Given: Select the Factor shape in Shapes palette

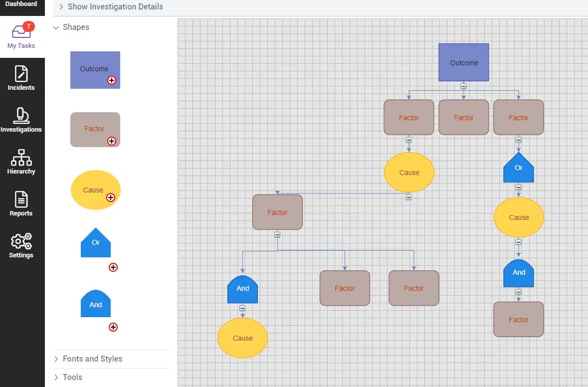Looking at the screenshot, I should coord(95,130).
